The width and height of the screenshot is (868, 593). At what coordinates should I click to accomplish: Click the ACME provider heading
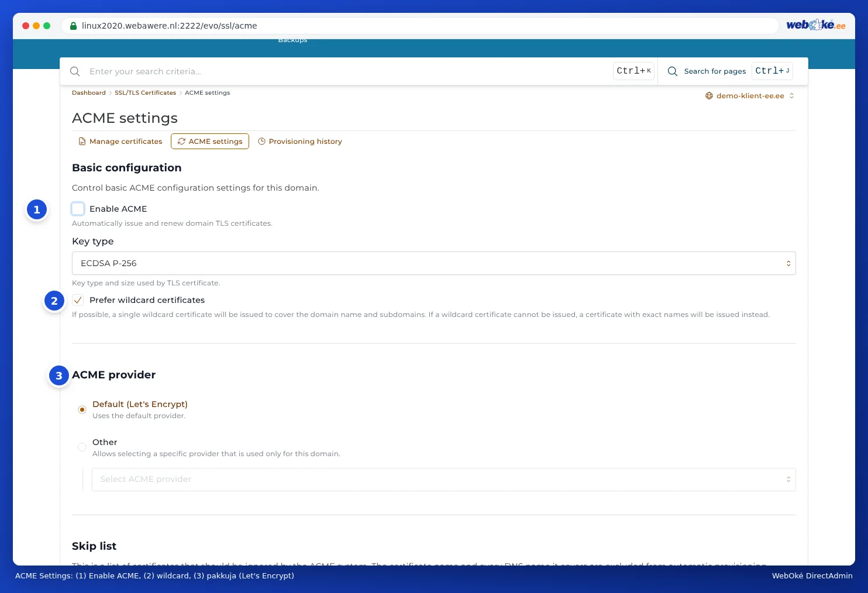point(114,375)
